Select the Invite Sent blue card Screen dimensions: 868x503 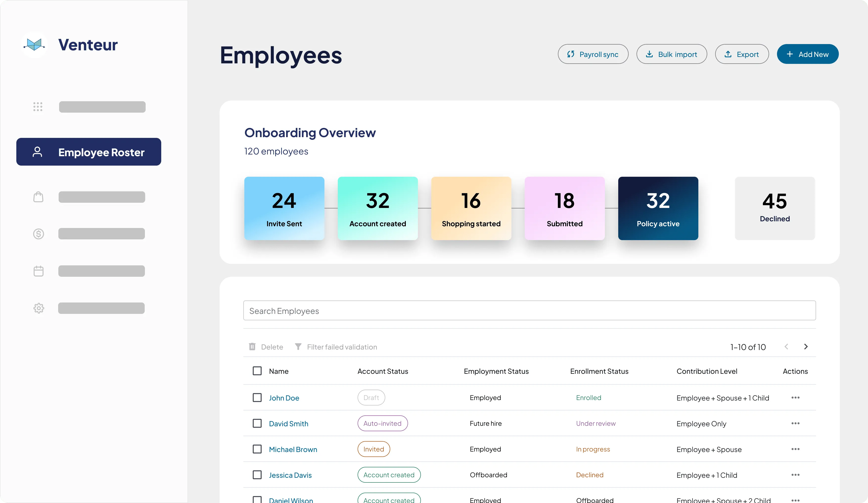(x=284, y=208)
